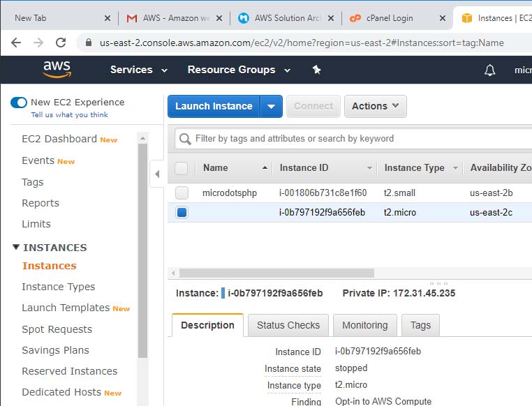Open Tell us what you think link
Image resolution: width=532 pixels, height=406 pixels.
[x=70, y=115]
